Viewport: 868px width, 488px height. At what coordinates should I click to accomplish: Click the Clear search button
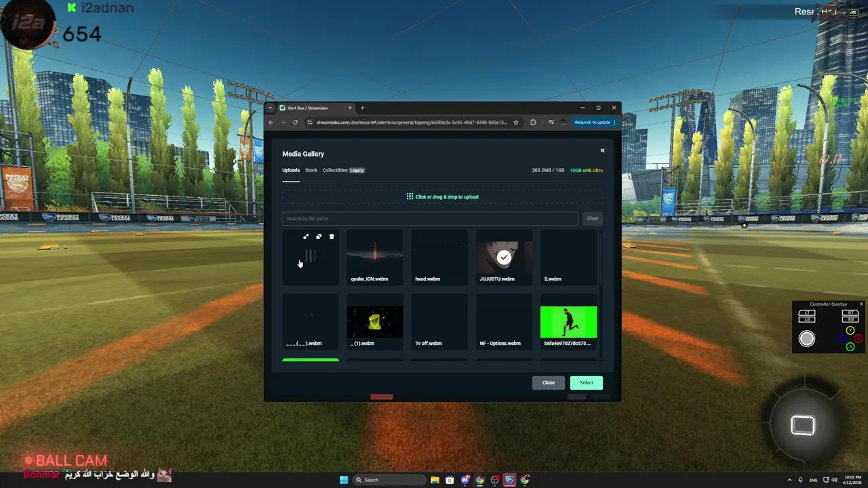[593, 218]
